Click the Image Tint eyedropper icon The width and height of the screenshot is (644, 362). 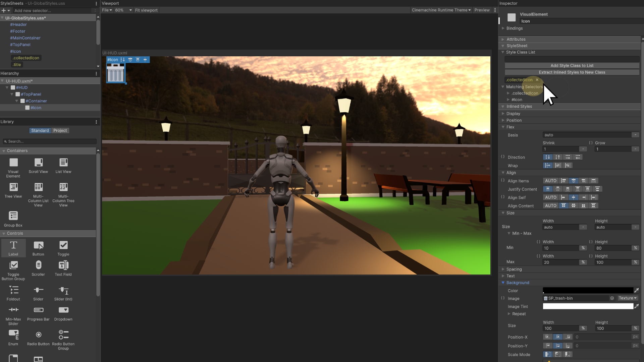click(x=637, y=306)
